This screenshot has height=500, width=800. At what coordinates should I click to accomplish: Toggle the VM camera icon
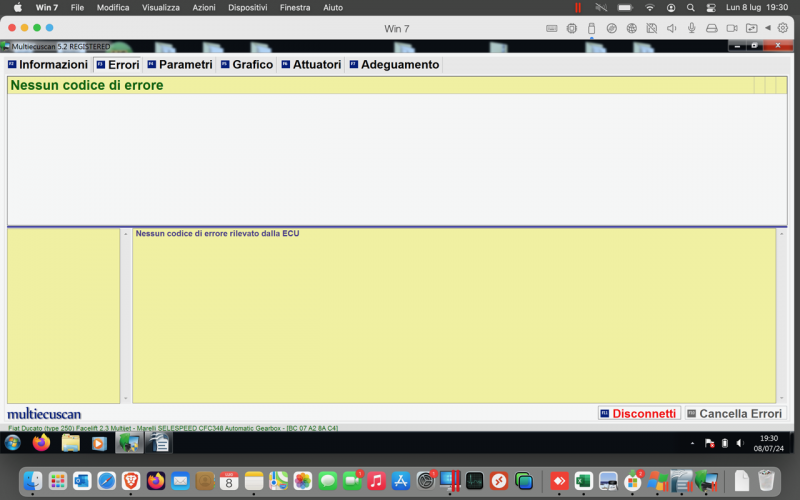[733, 28]
